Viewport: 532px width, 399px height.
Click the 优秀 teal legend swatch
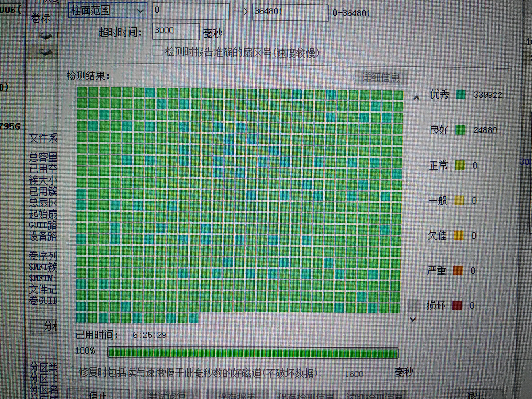(461, 95)
